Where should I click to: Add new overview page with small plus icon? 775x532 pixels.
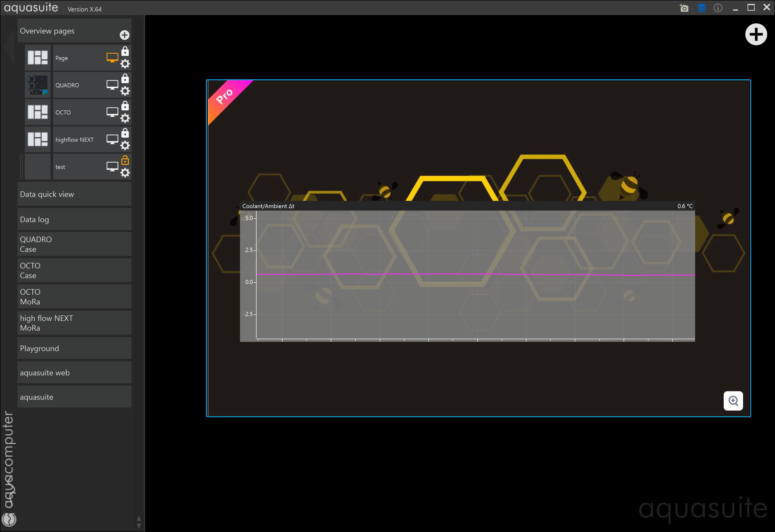124,35
